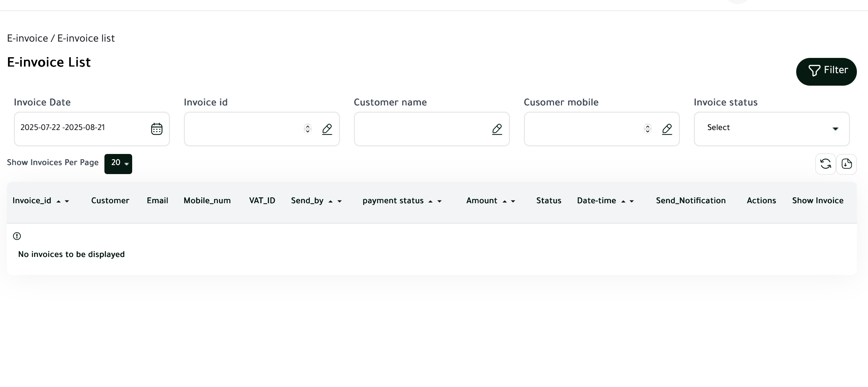868x387 pixels.
Task: Sort payment status column ascending
Action: 430,201
